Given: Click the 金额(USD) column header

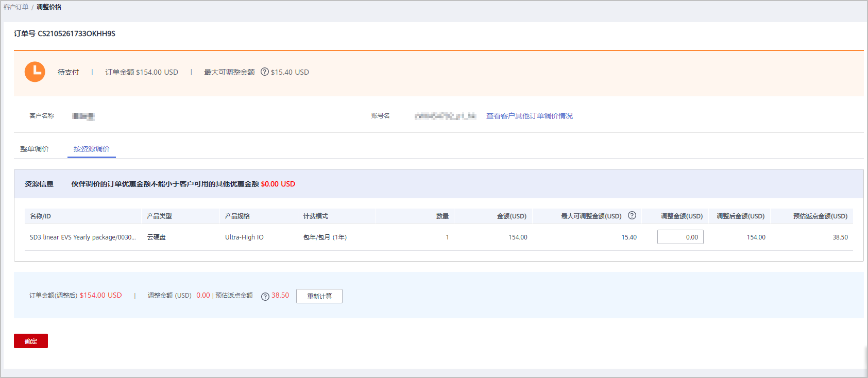Looking at the screenshot, I should (512, 216).
